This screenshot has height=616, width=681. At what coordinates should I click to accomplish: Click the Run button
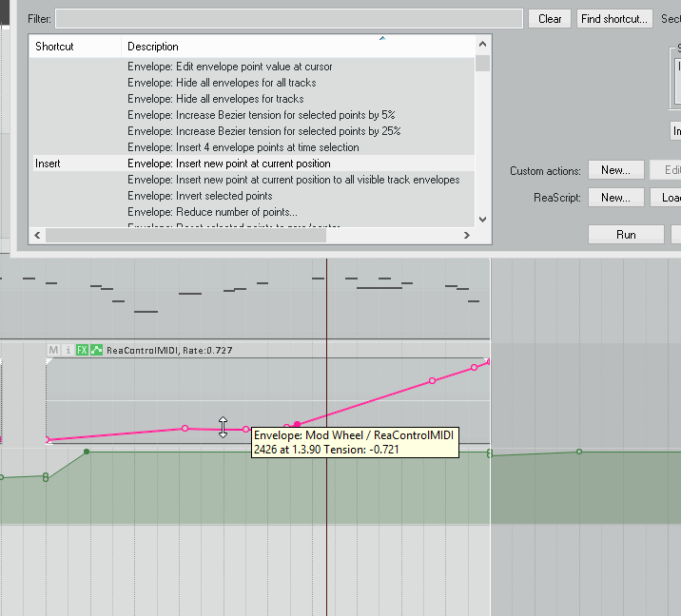(x=626, y=235)
